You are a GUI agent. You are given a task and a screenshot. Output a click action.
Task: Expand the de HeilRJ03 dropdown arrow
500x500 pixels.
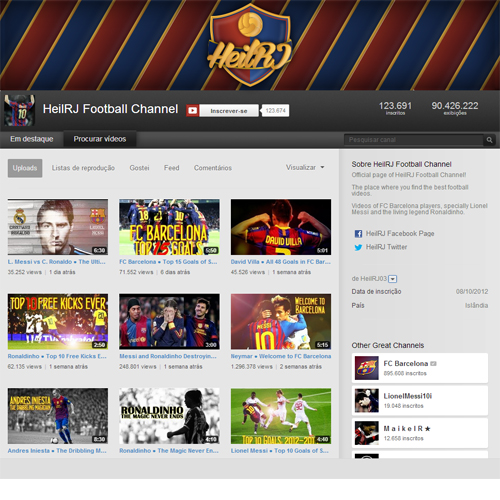tap(393, 279)
